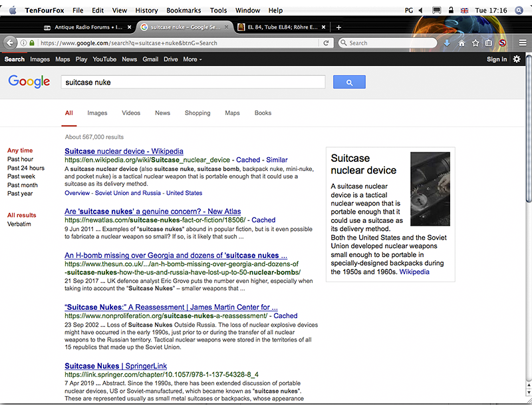Click the search magnifier in browser search box

343,43
